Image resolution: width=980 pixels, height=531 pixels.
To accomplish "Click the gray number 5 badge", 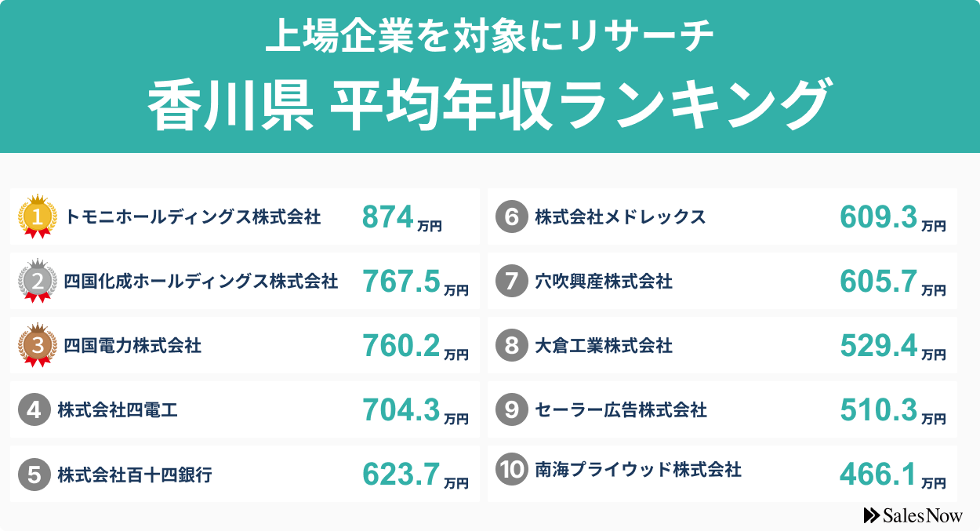I will (x=34, y=474).
